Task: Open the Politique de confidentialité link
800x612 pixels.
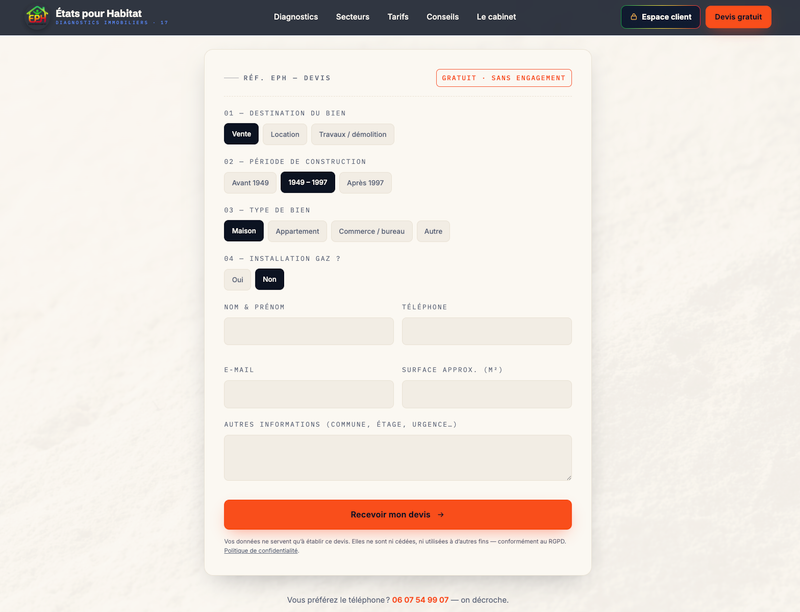Action: pos(261,551)
